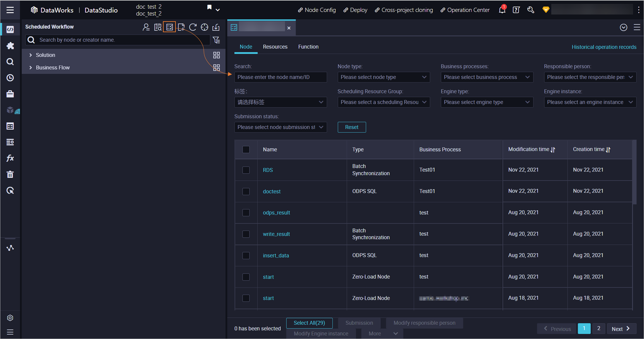This screenshot has width=644, height=339.
Task: Open Cross-project cloning link
Action: pyautogui.click(x=403, y=10)
